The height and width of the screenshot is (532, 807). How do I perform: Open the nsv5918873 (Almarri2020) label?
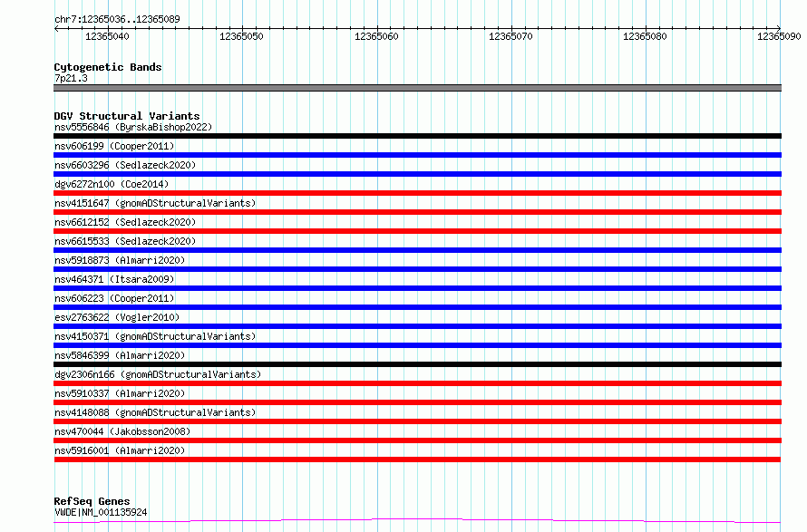pos(120,260)
